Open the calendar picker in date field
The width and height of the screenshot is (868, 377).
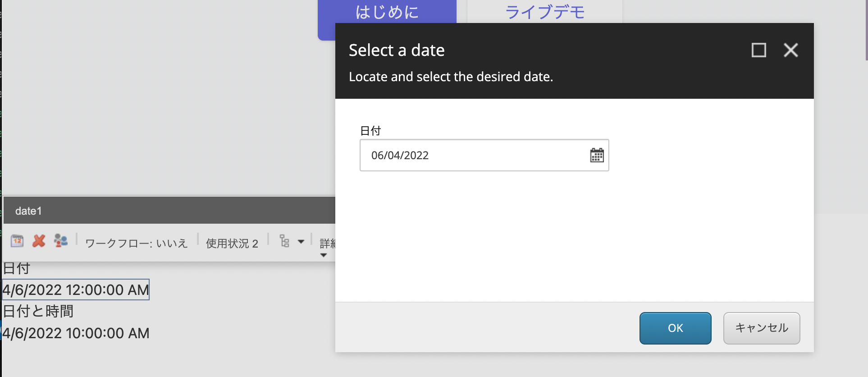597,155
